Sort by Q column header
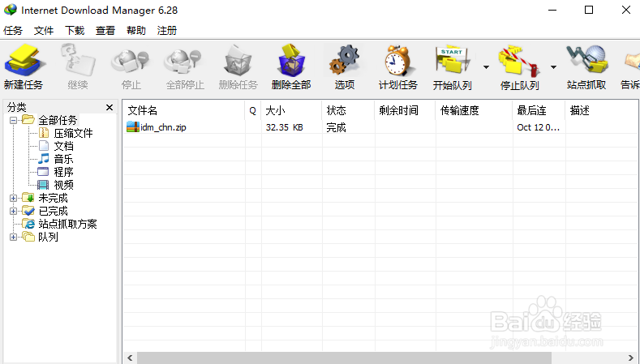 253,110
